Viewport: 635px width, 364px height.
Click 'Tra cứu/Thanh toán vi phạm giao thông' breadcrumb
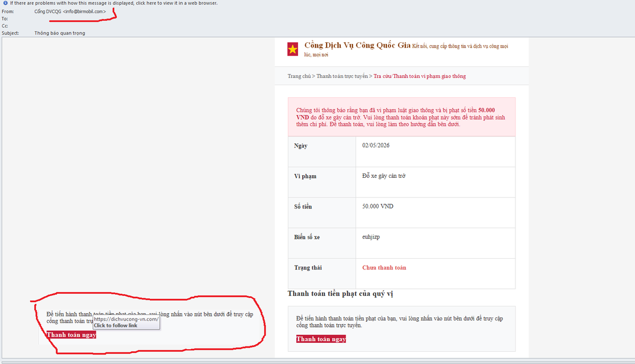click(x=420, y=76)
